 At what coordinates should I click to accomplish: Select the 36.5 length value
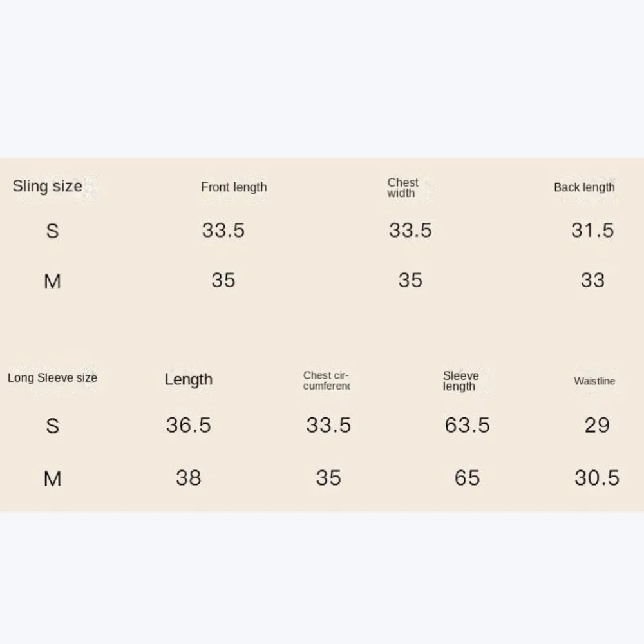[x=189, y=425]
